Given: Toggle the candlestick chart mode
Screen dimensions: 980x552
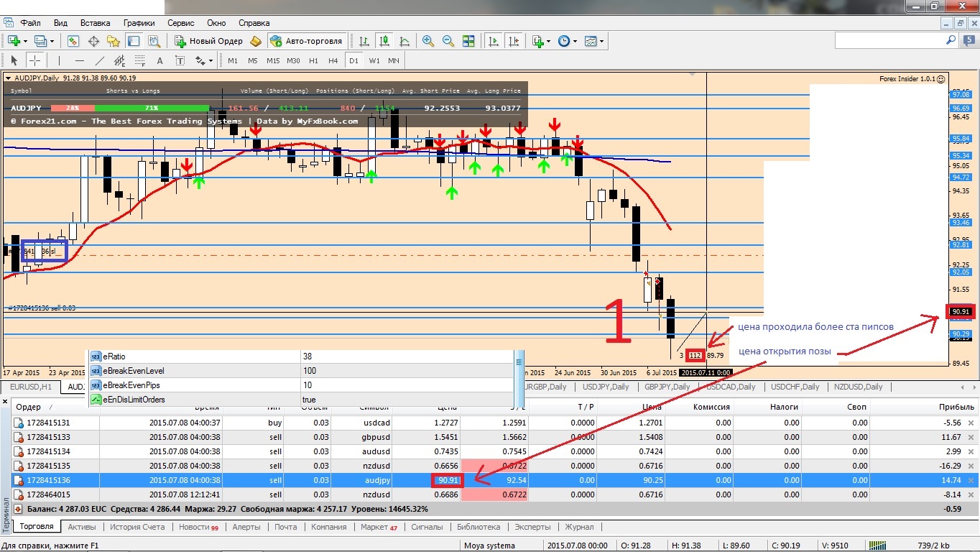Looking at the screenshot, I should point(384,41).
